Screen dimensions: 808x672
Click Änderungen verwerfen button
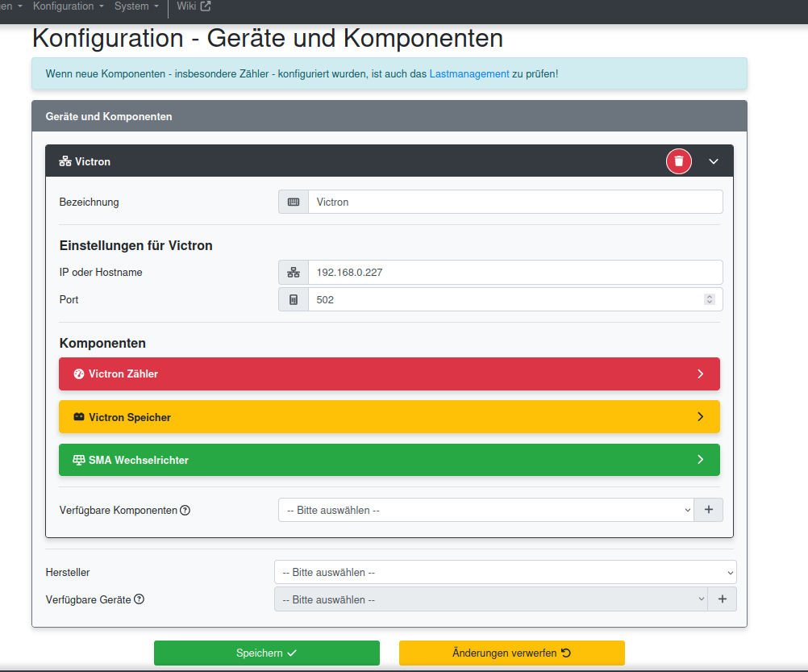(x=512, y=653)
